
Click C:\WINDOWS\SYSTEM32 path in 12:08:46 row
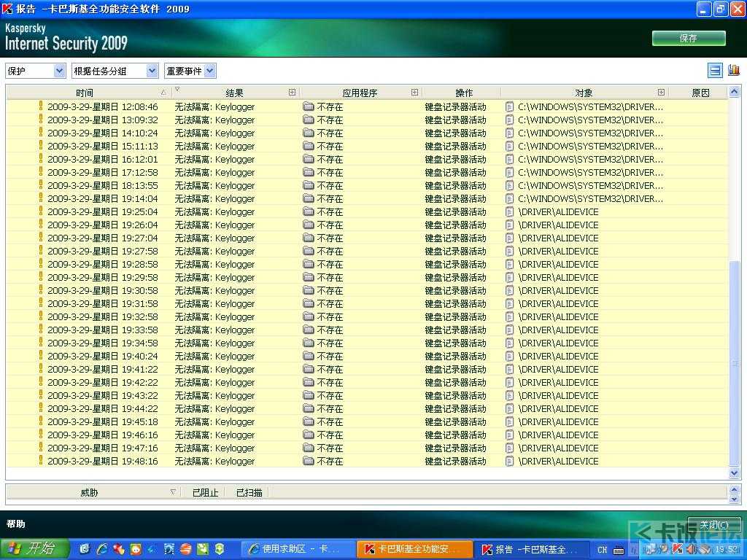pos(590,106)
